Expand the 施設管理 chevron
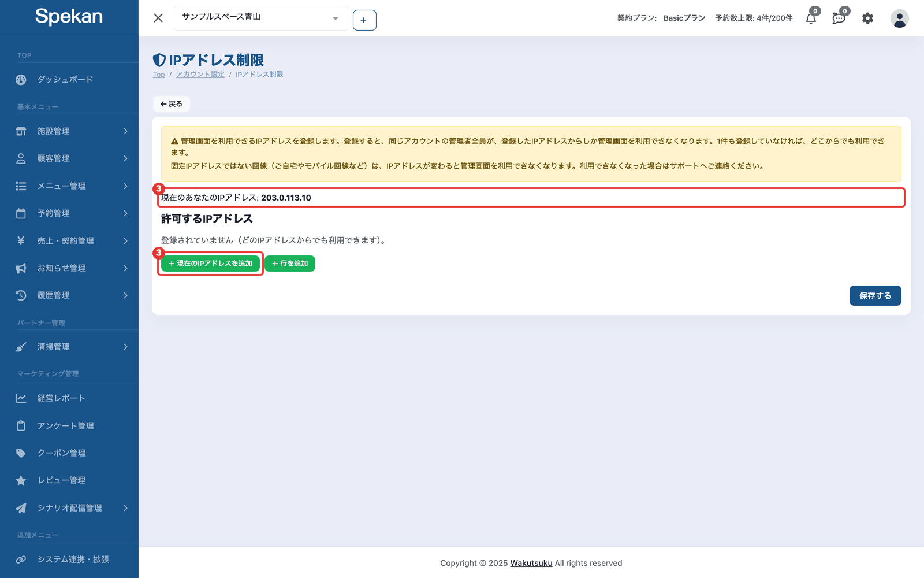Screen dimensions: 924x578 tap(125, 131)
